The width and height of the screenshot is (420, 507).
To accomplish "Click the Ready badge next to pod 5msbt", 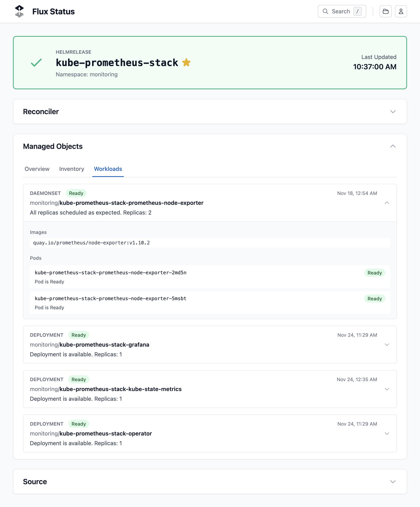I will 374,299.
